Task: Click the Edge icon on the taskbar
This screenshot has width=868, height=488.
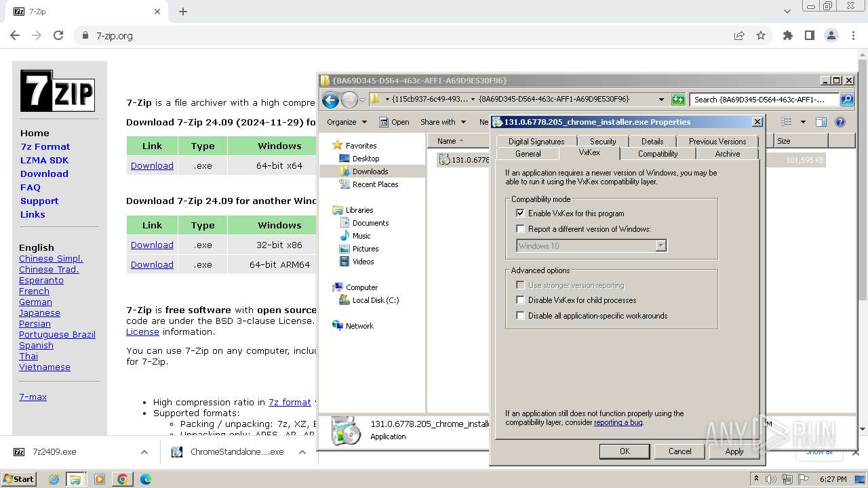Action: (x=145, y=479)
